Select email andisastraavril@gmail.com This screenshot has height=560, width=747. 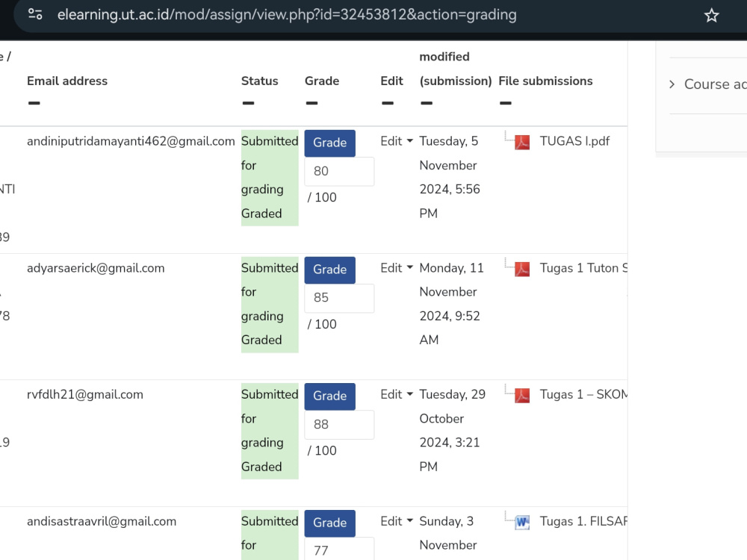102,521
